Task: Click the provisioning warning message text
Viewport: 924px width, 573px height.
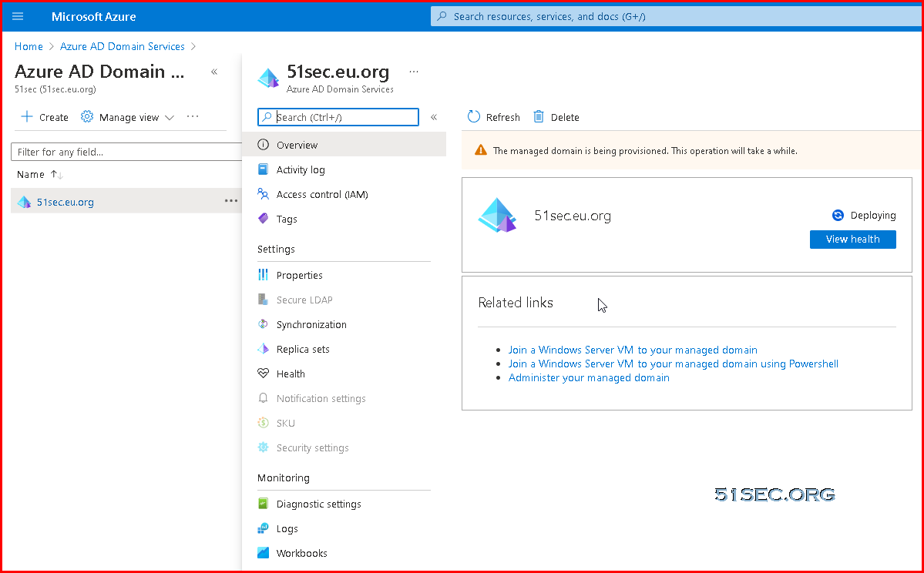Action: tap(645, 151)
